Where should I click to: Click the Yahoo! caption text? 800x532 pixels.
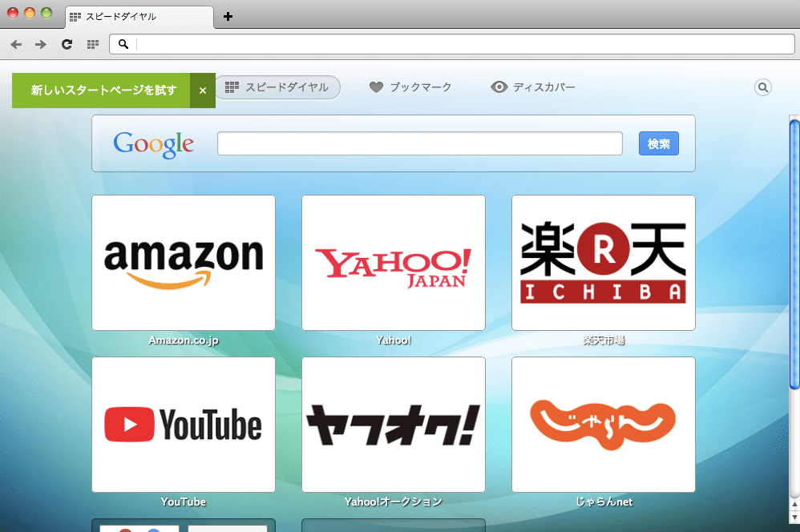click(x=394, y=341)
